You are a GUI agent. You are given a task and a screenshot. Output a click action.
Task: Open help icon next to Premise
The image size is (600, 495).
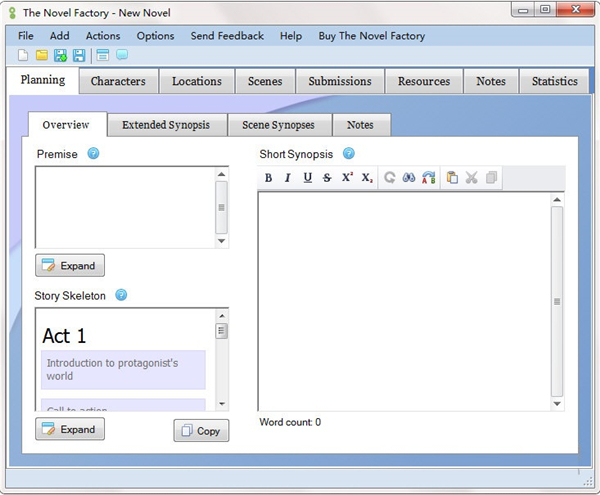point(93,154)
